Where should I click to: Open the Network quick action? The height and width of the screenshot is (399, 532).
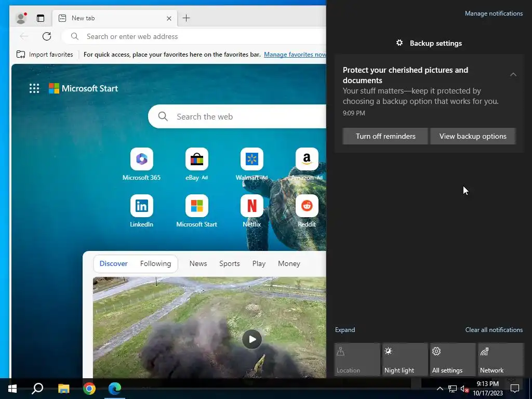pyautogui.click(x=500, y=360)
